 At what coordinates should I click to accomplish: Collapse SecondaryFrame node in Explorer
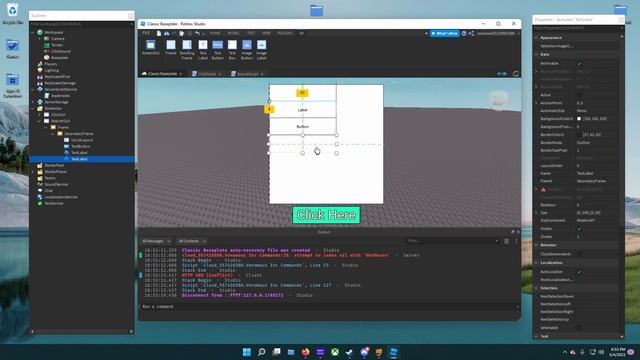click(x=53, y=133)
